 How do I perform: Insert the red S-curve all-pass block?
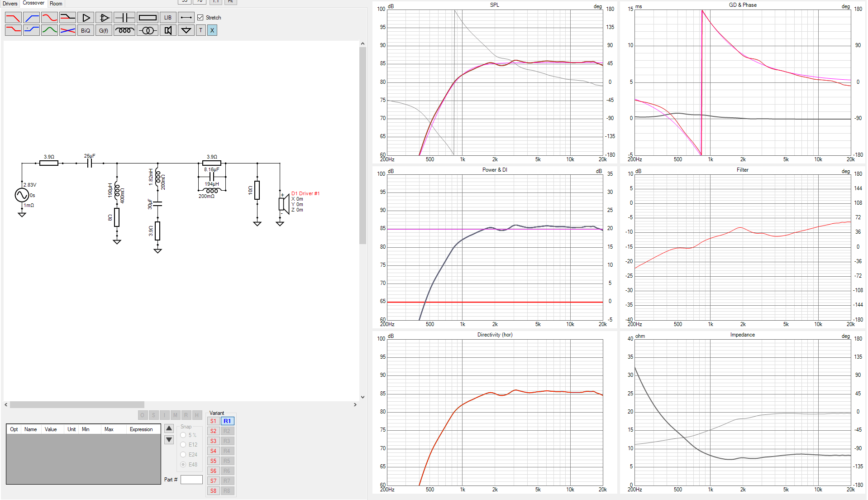pos(49,18)
